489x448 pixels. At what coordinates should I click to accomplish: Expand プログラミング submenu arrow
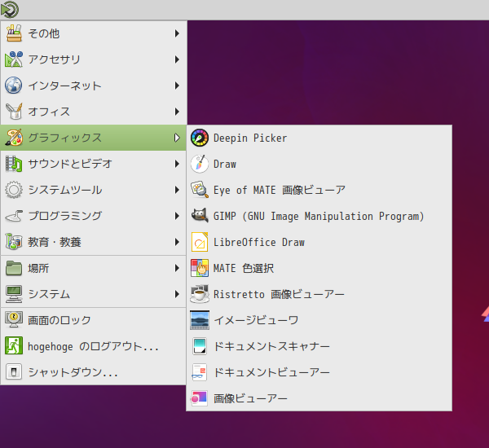pos(177,216)
